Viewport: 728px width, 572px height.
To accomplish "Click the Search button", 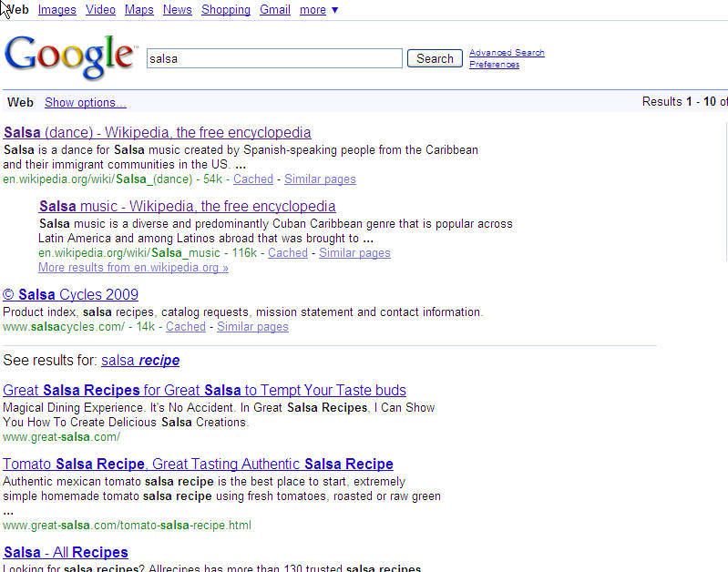I will pos(435,58).
